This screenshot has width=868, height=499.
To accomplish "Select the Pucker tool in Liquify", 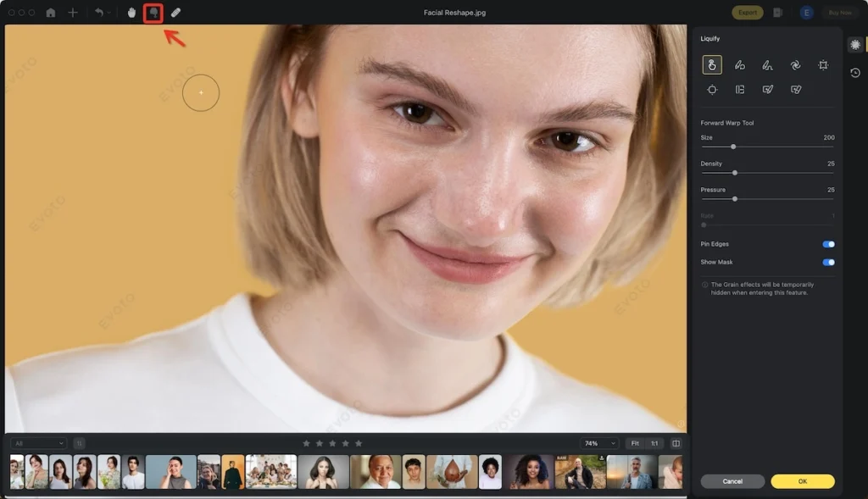I will [x=823, y=65].
